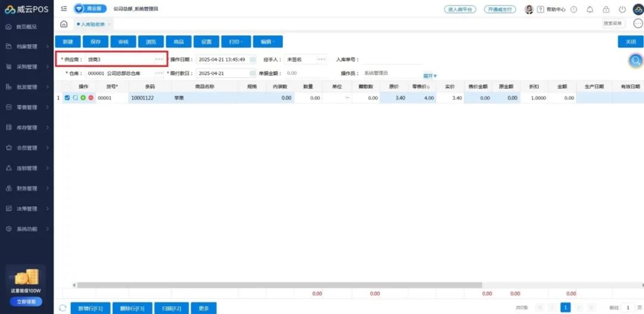This screenshot has width=644, height=314.
Task: Click the 10001122 barcode cell
Action: click(150, 98)
